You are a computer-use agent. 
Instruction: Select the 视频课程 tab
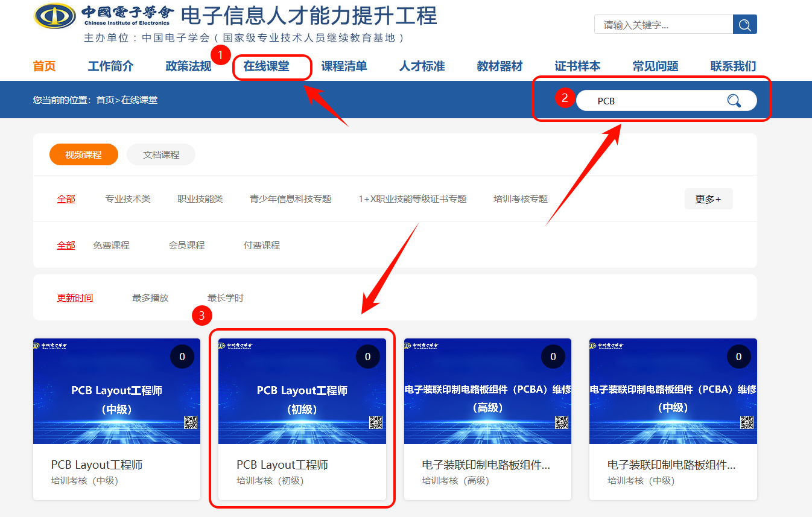tap(84, 155)
